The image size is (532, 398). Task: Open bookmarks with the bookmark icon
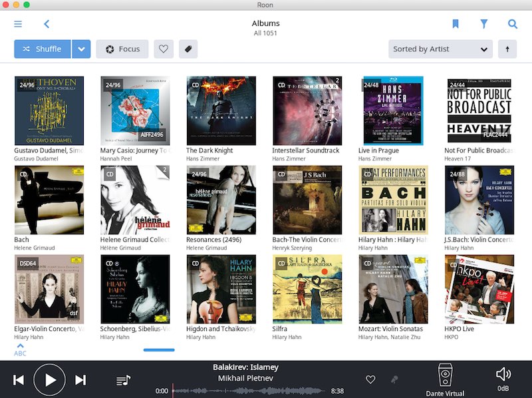tap(456, 24)
